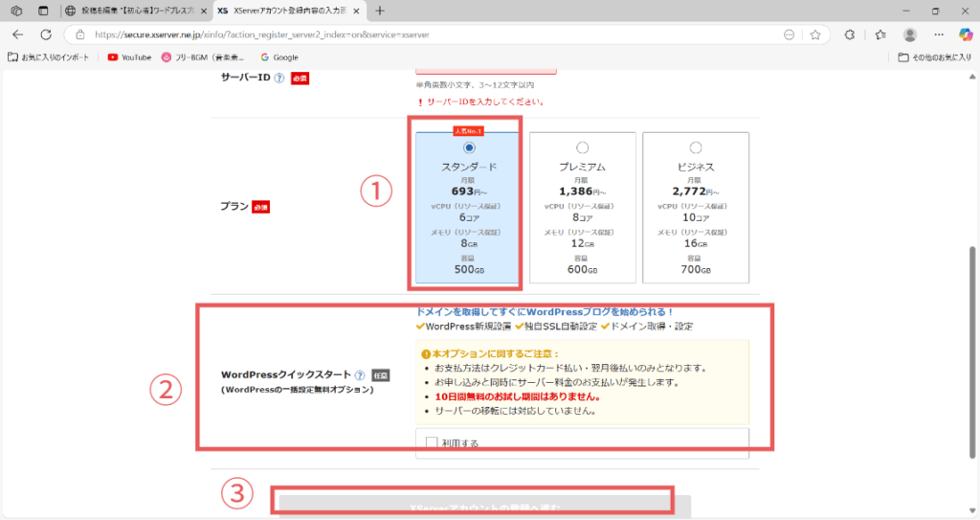Click the help icon beside サーバーID
This screenshot has width=980, height=520.
click(279, 79)
